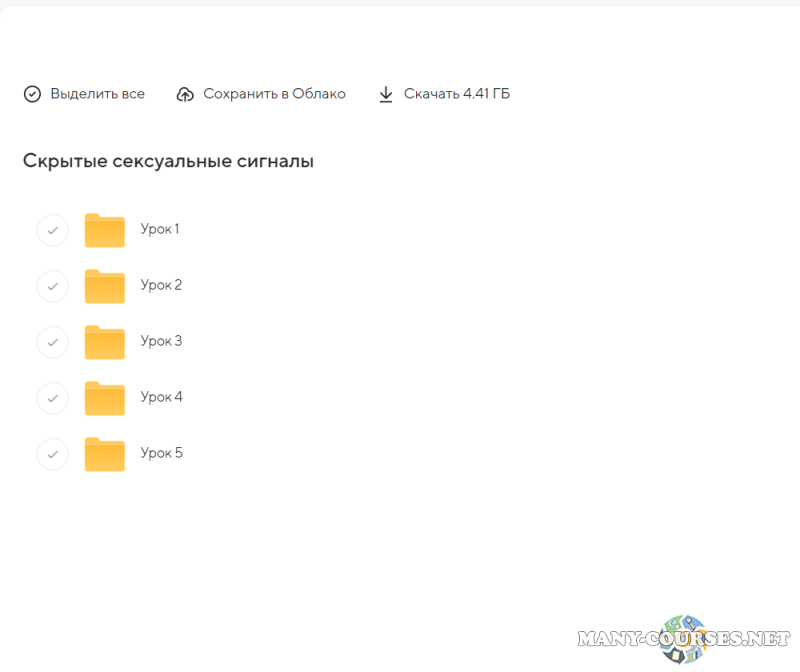Open the Урок 3 folder icon
800x672 pixels.
(104, 342)
